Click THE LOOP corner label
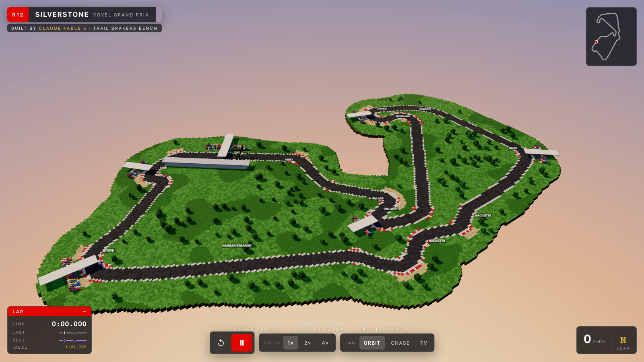 [x=390, y=209]
